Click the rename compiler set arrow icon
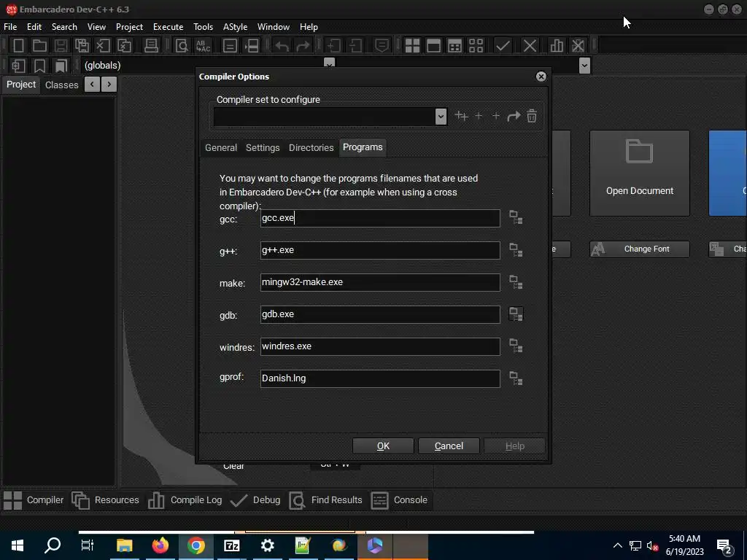747x560 pixels. click(514, 116)
